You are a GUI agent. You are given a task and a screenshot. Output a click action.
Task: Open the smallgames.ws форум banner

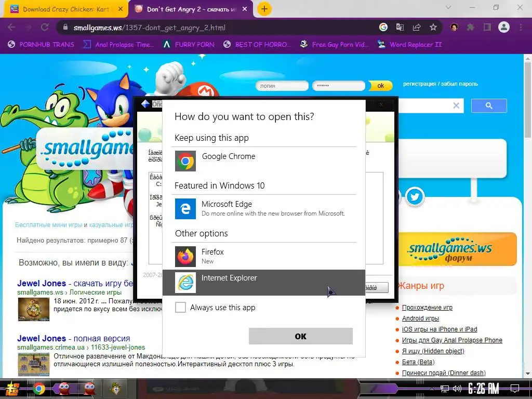(457, 249)
